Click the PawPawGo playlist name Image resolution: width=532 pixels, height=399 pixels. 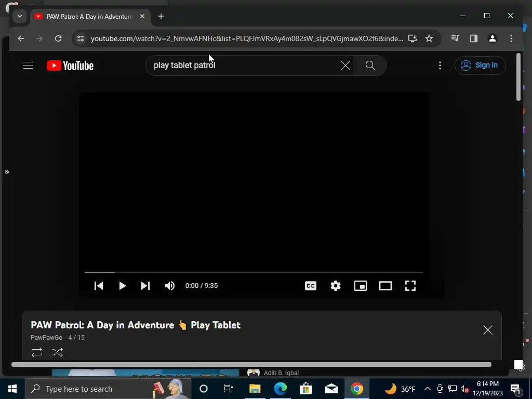tap(46, 338)
